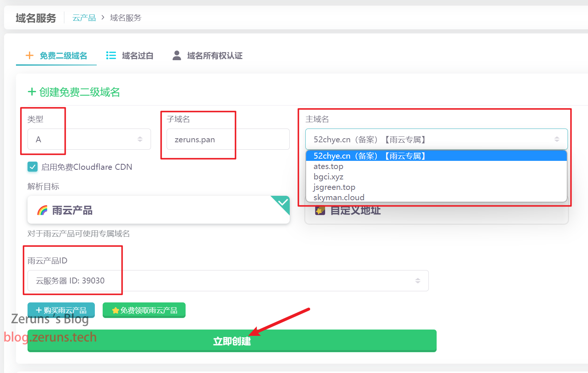
Task: Choose skyman.cloud from the domain list
Action: tap(436, 197)
